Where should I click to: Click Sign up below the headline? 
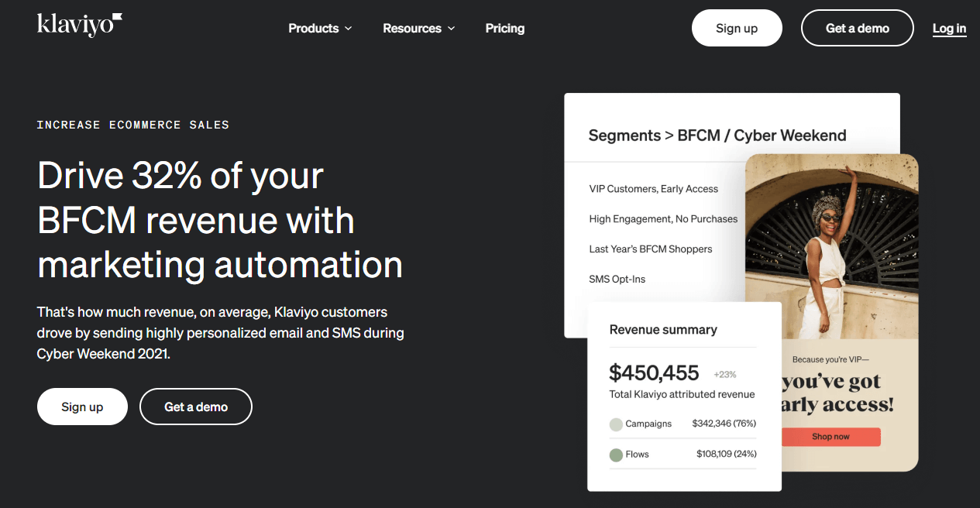pyautogui.click(x=82, y=406)
